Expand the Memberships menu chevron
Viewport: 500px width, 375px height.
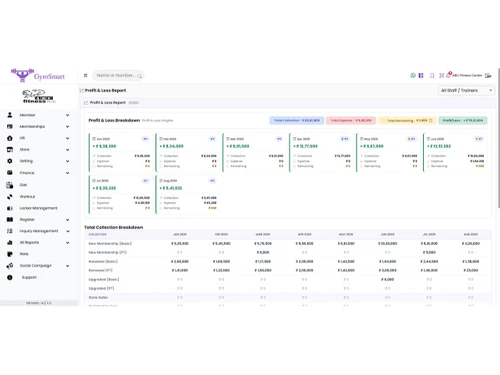(x=67, y=127)
